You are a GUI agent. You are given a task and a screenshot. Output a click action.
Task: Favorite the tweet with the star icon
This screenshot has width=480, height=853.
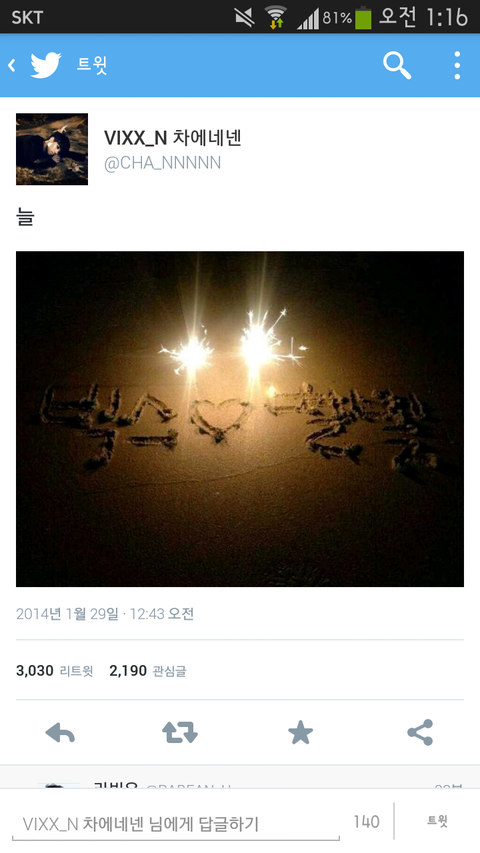click(x=300, y=733)
